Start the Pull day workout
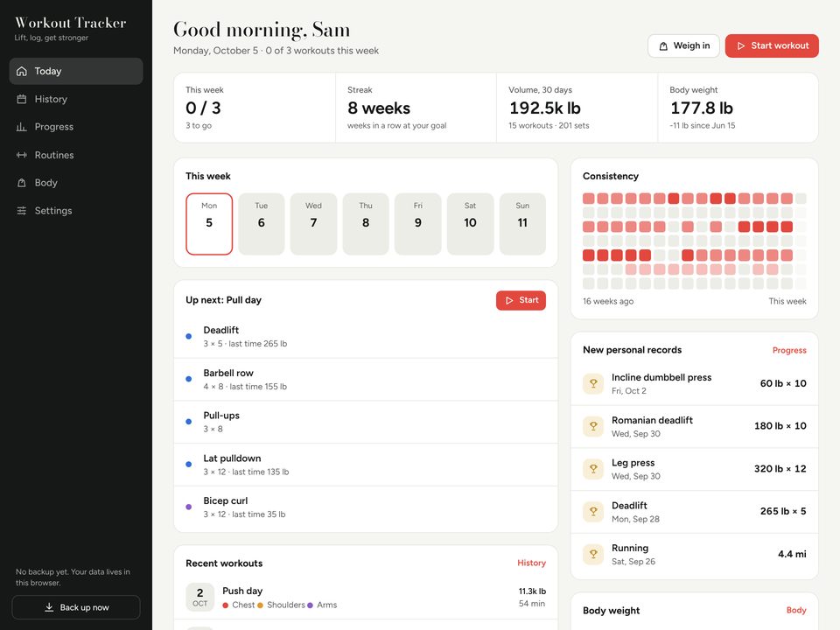 (x=521, y=300)
